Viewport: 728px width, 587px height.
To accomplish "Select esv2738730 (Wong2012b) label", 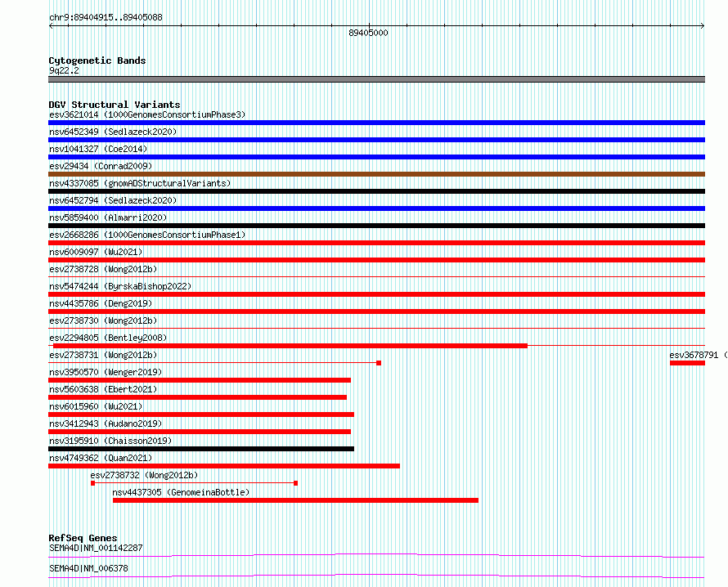I will 103,320.
